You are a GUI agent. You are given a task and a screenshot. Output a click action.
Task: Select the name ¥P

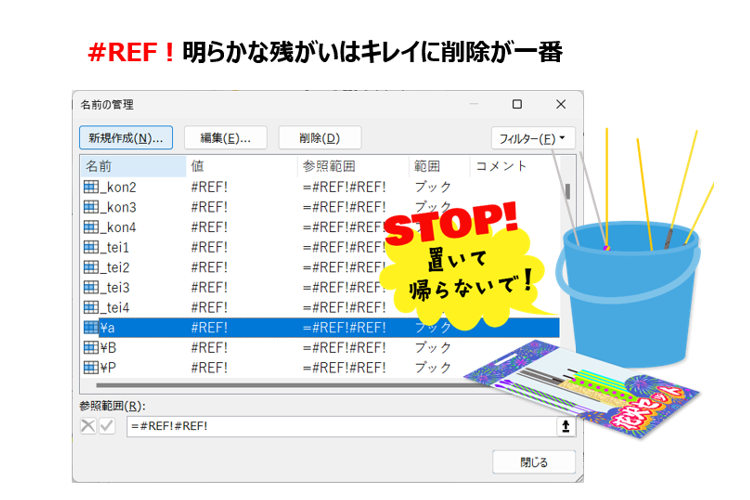click(108, 368)
